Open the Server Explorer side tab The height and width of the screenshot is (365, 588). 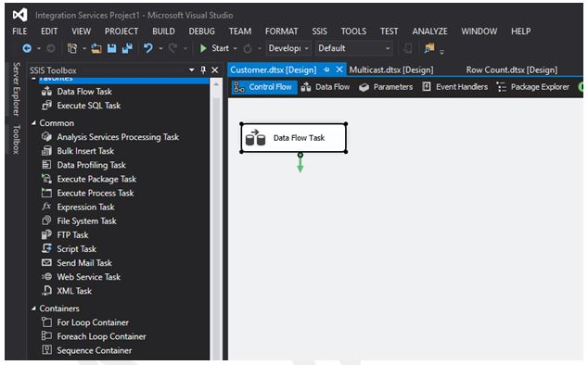(x=16, y=89)
